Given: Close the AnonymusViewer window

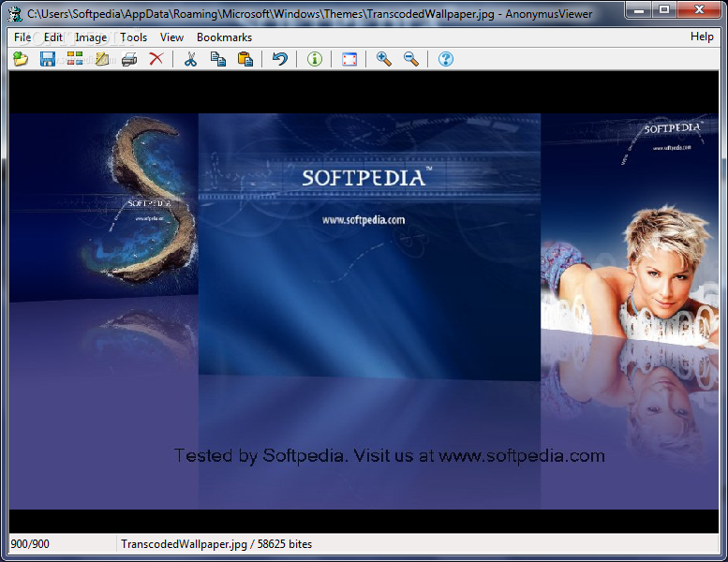Looking at the screenshot, I should click(699, 9).
